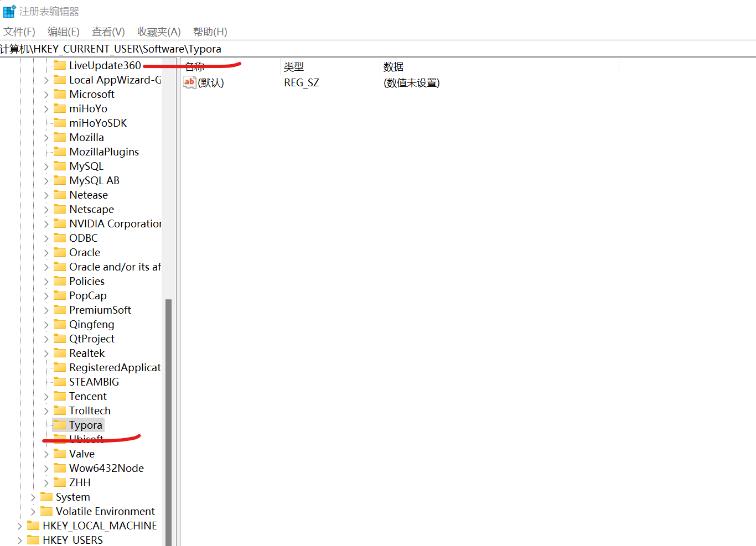Expand the NVIDIA Corporation key
This screenshot has height=546, width=756.
pos(46,223)
